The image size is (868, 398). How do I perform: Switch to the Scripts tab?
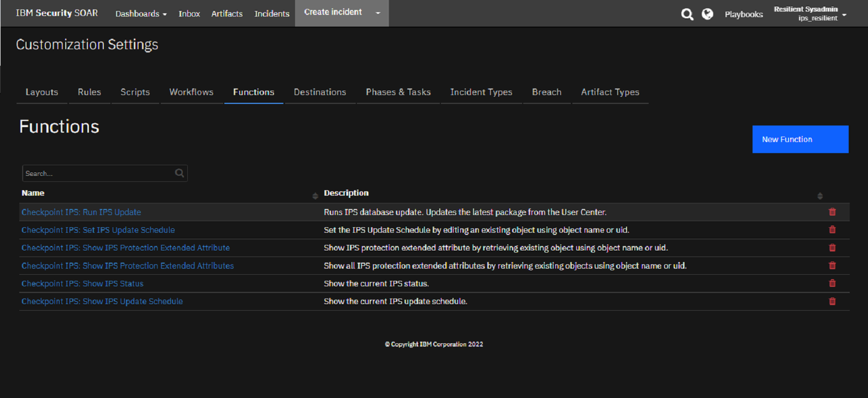pos(135,92)
